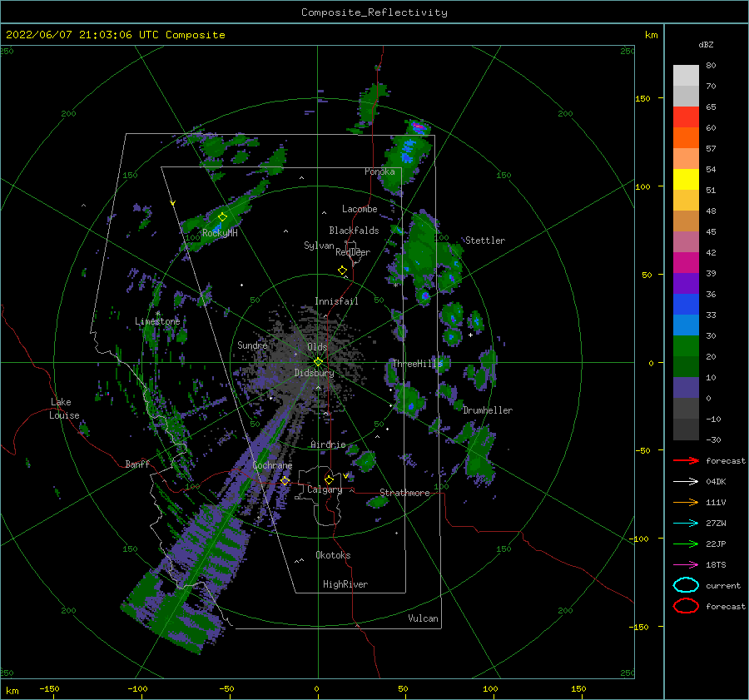Click the 'dBZ' legend heading

click(x=706, y=45)
